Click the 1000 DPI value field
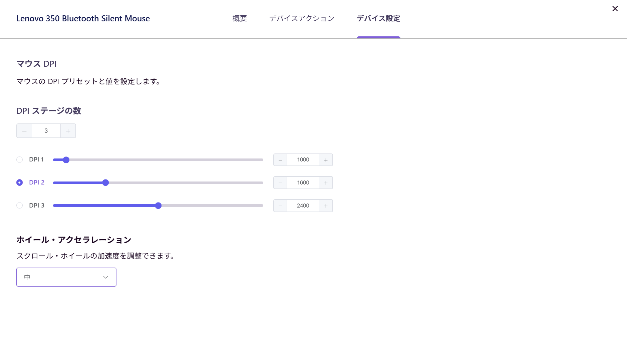The image size is (627, 364). [302, 159]
